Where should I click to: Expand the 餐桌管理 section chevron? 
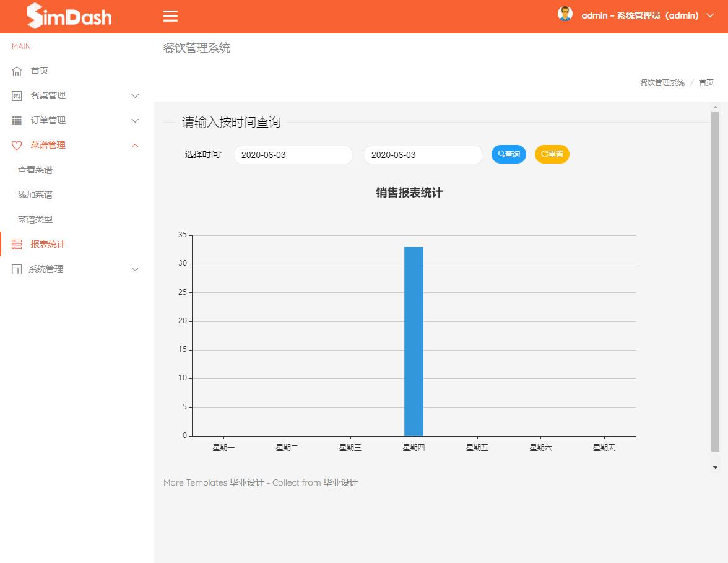pyautogui.click(x=135, y=95)
